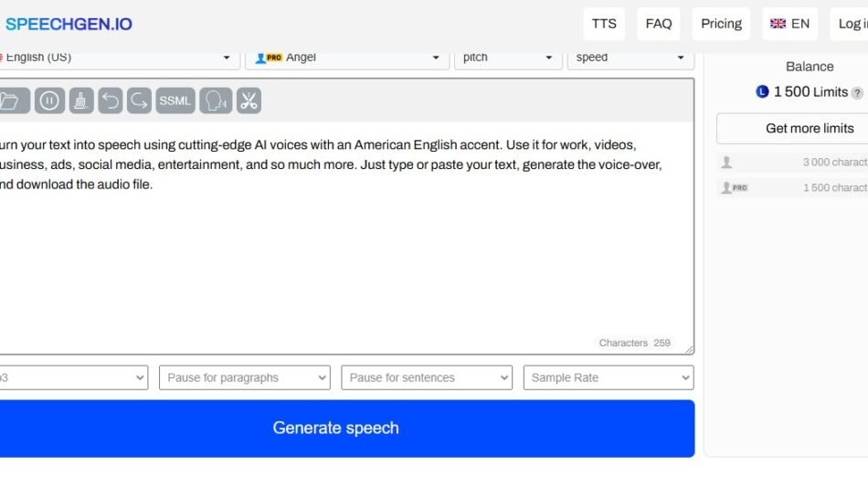Click the Log in button
The image size is (868, 488).
coord(850,24)
